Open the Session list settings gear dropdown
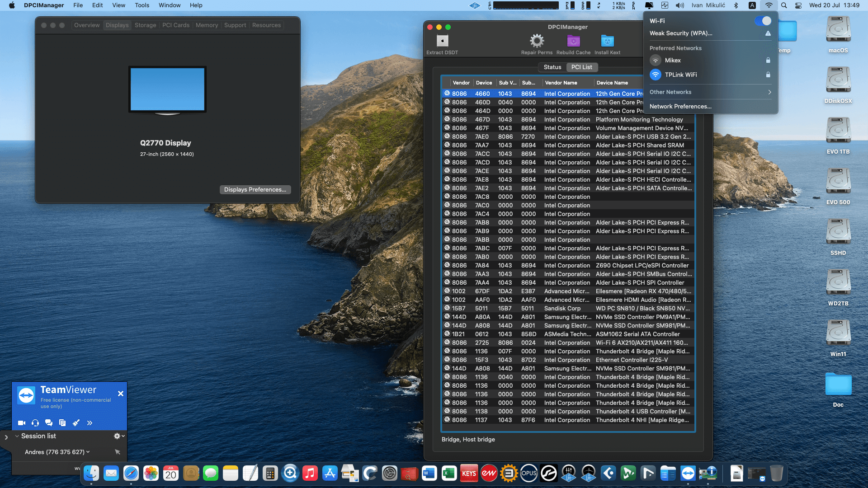 point(119,436)
